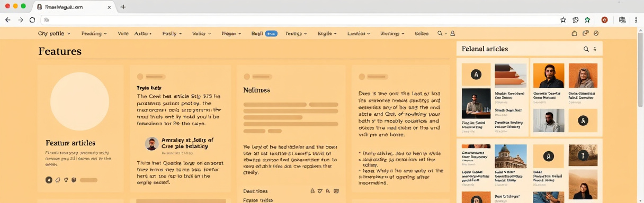Screen dimensions: 644x203
Task: Open the domed building thumbnail
Action: coord(511,156)
